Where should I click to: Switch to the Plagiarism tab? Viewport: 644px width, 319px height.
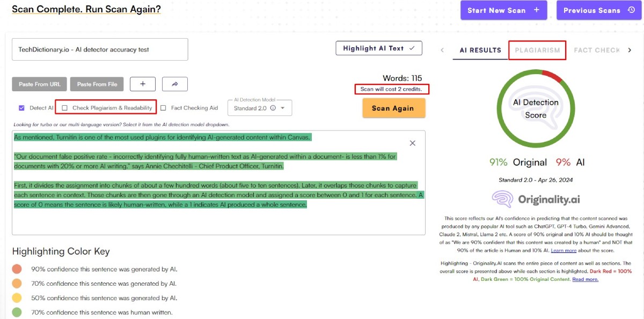coord(537,50)
